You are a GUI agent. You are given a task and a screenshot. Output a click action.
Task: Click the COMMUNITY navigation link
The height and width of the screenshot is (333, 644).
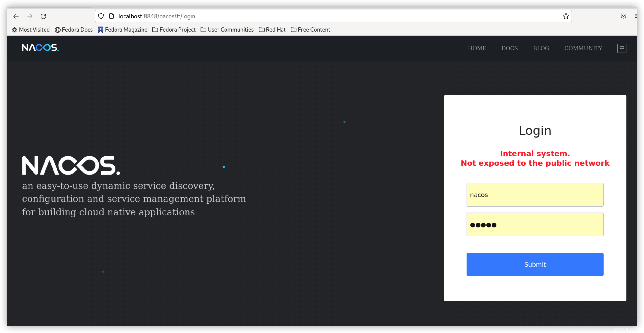click(x=583, y=48)
